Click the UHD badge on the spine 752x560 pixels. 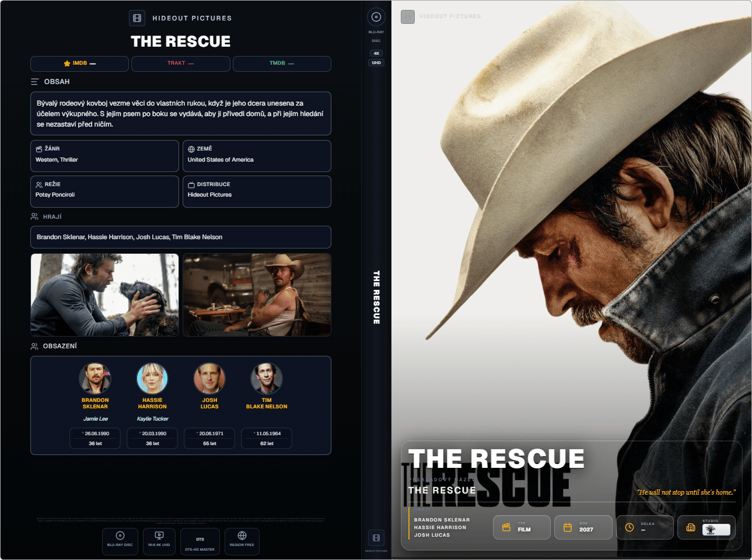(376, 62)
